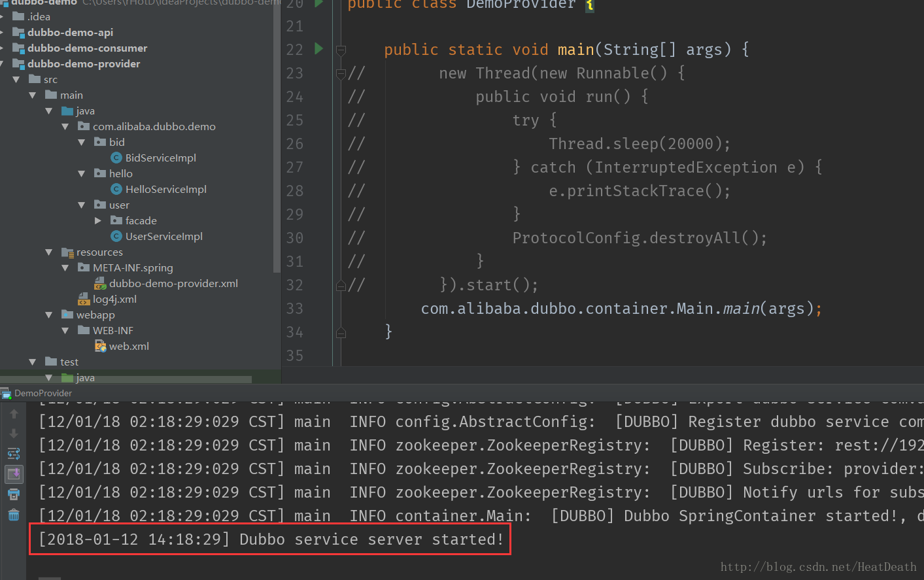The image size is (924, 580).
Task: Click the dubbo-demo-provider.xml file icon
Action: [x=100, y=283]
